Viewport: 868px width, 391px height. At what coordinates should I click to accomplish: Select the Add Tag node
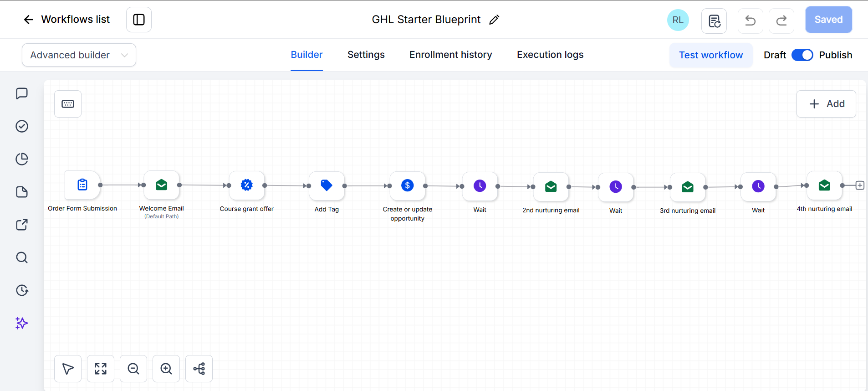click(x=327, y=185)
